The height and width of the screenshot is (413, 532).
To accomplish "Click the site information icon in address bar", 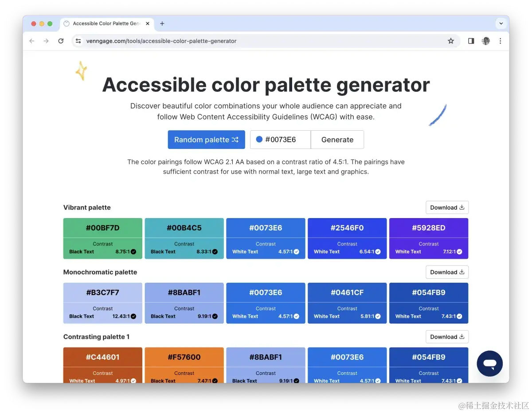I will tap(78, 41).
